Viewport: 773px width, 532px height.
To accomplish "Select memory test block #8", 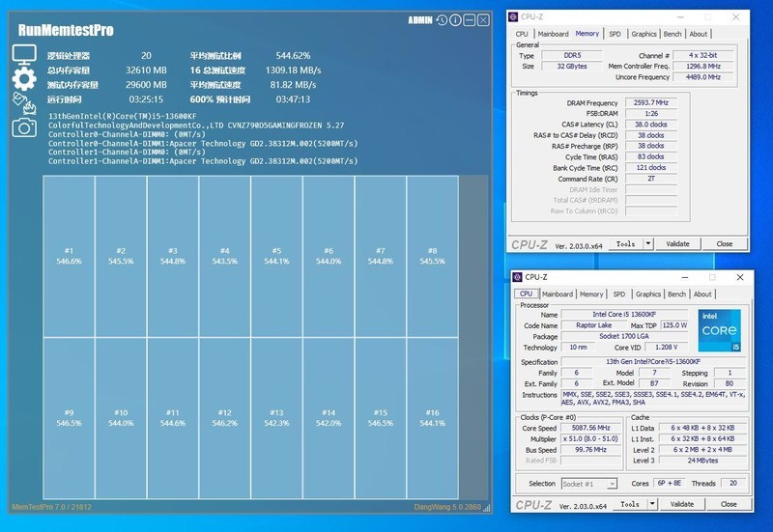I will pyautogui.click(x=432, y=256).
